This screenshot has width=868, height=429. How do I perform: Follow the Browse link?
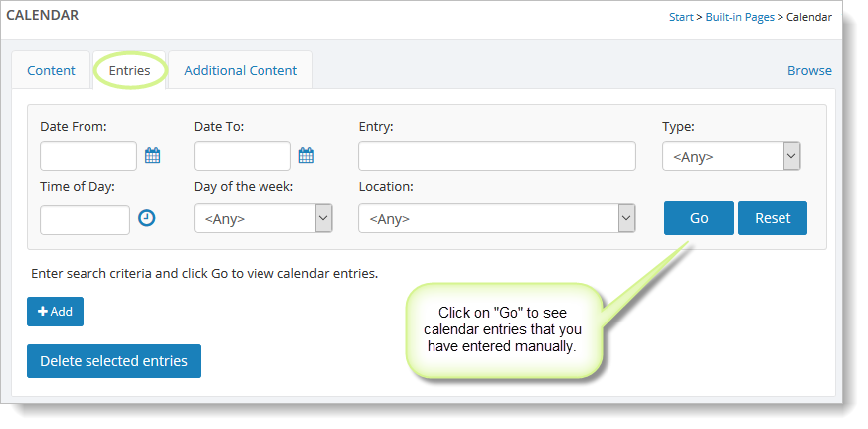(809, 70)
